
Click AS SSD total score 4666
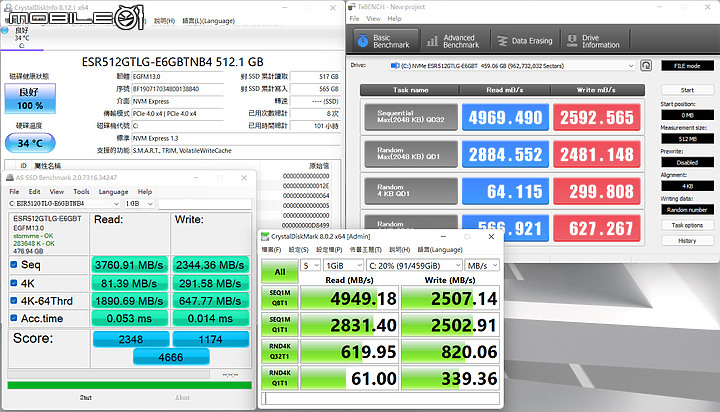tap(171, 357)
